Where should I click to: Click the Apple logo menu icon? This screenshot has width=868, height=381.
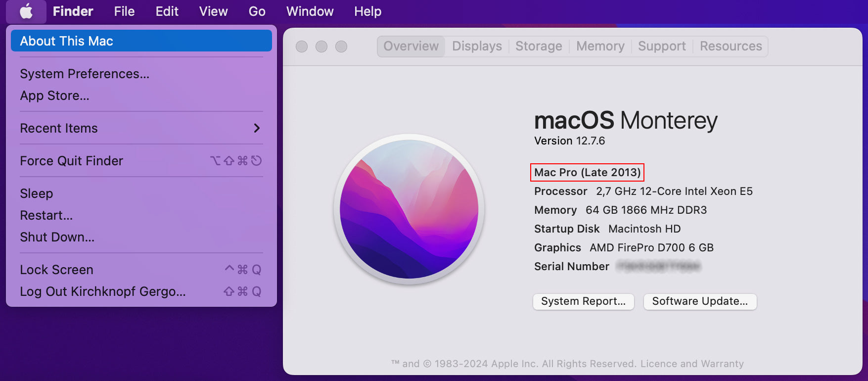pyautogui.click(x=26, y=11)
